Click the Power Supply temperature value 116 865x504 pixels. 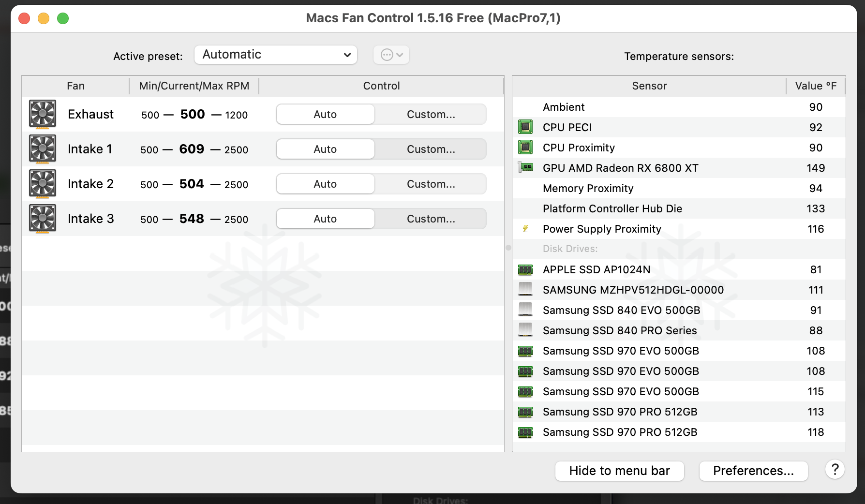coord(816,229)
